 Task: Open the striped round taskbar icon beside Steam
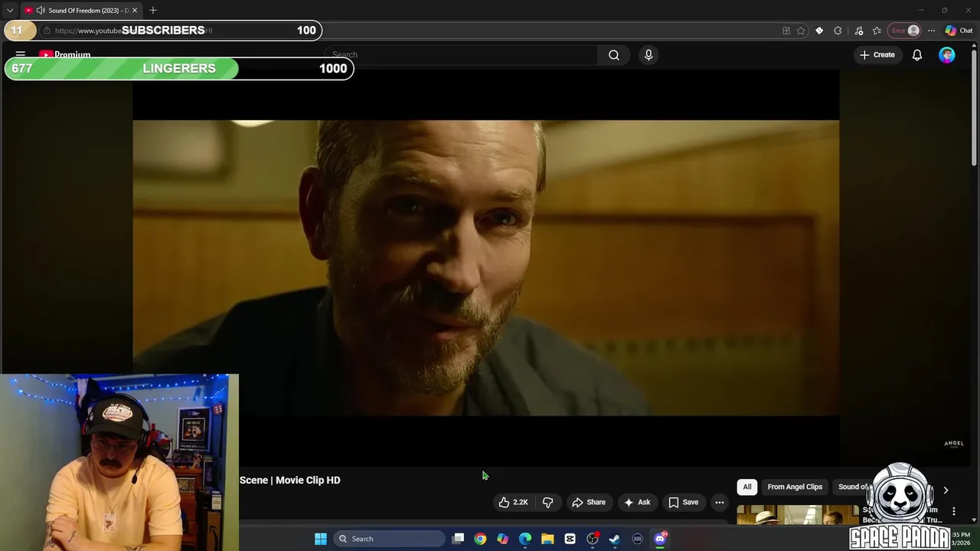click(637, 539)
